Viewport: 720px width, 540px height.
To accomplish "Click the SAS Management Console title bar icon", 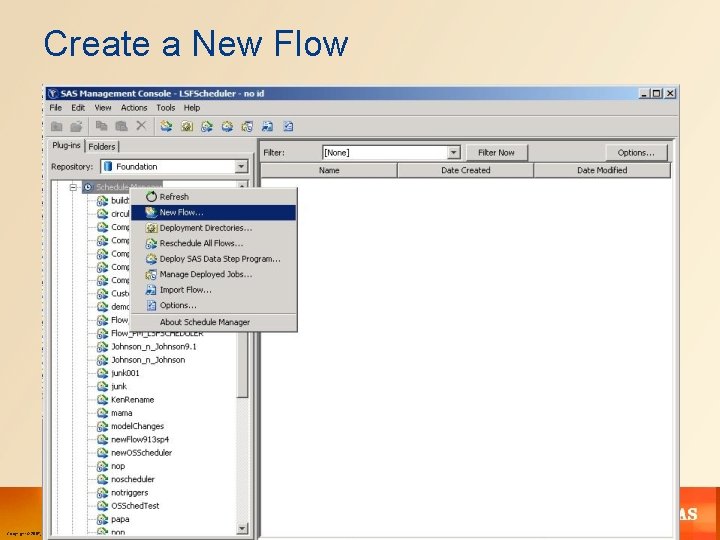I will coord(53,94).
